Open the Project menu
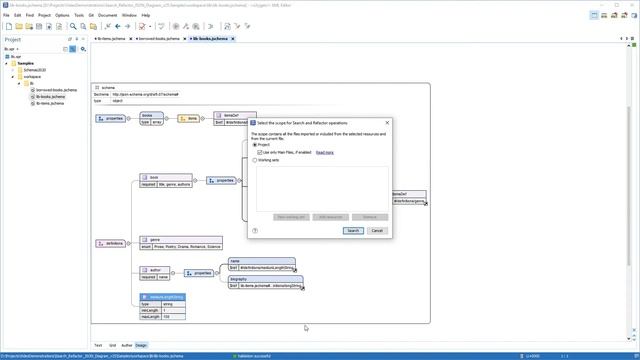 coord(44,15)
